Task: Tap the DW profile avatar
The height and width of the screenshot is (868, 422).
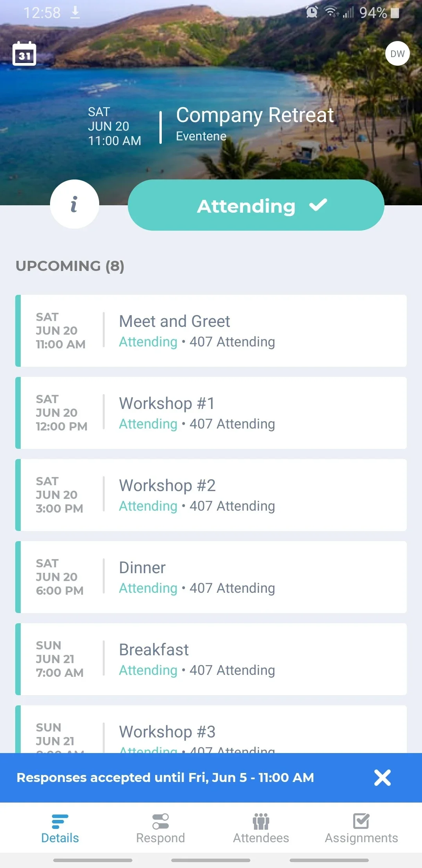Action: [397, 54]
